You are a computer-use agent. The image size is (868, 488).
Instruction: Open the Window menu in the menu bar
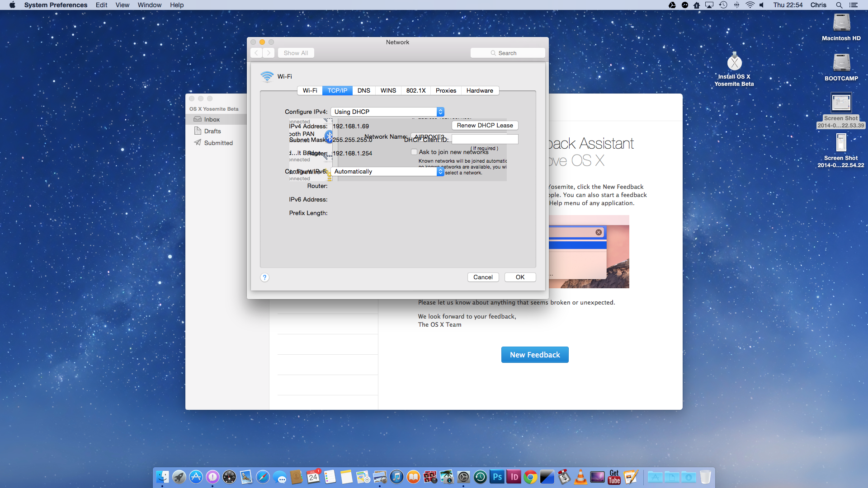[149, 5]
